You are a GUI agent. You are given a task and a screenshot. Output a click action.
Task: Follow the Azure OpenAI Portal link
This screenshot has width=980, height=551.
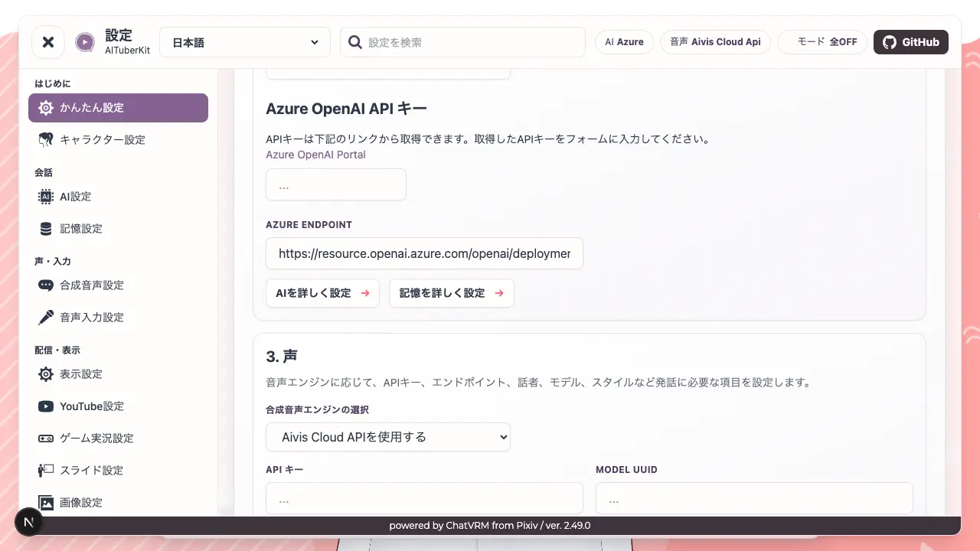(315, 155)
